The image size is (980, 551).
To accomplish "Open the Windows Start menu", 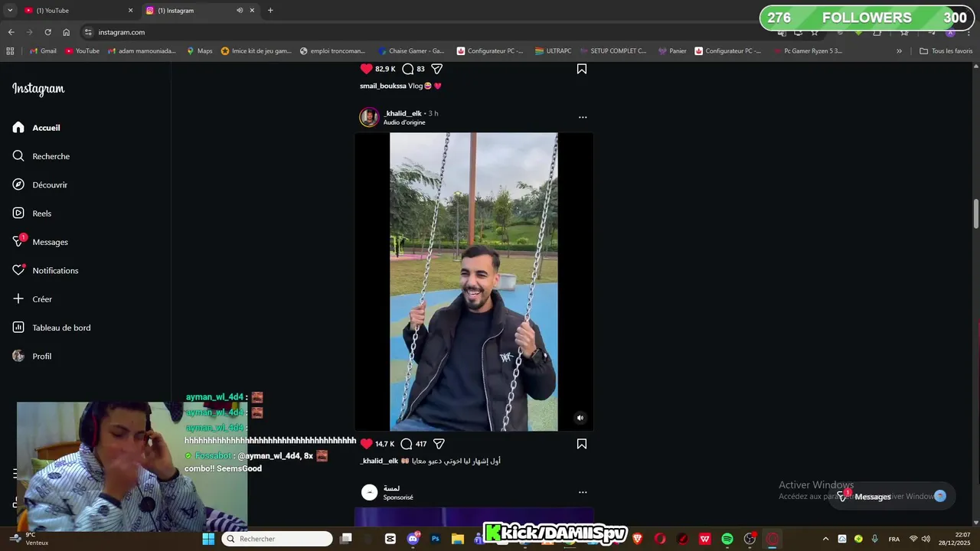I will 208,539.
